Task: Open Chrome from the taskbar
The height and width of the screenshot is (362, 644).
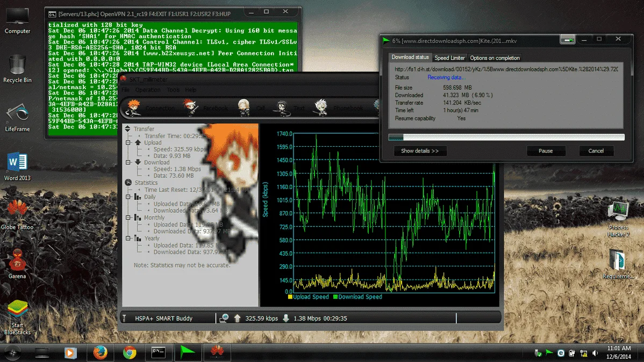Action: tap(130, 352)
